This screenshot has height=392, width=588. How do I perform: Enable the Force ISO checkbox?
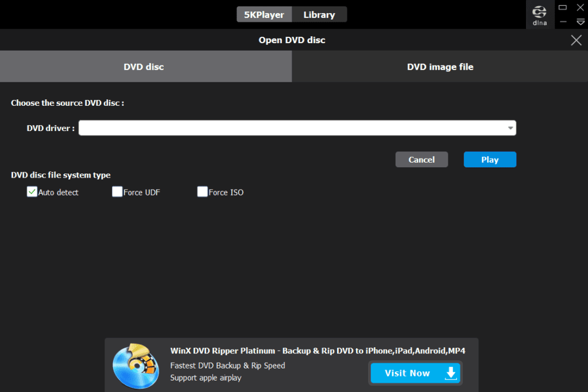coord(202,192)
